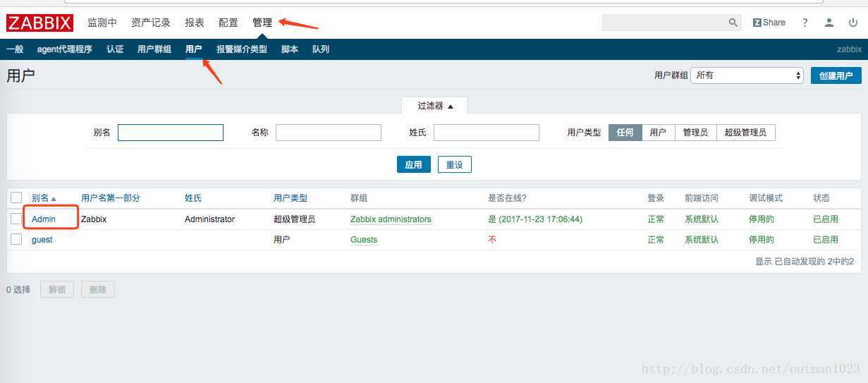Click the 超级管理员 type cell
Screen dimensions: 868x383
click(295, 219)
